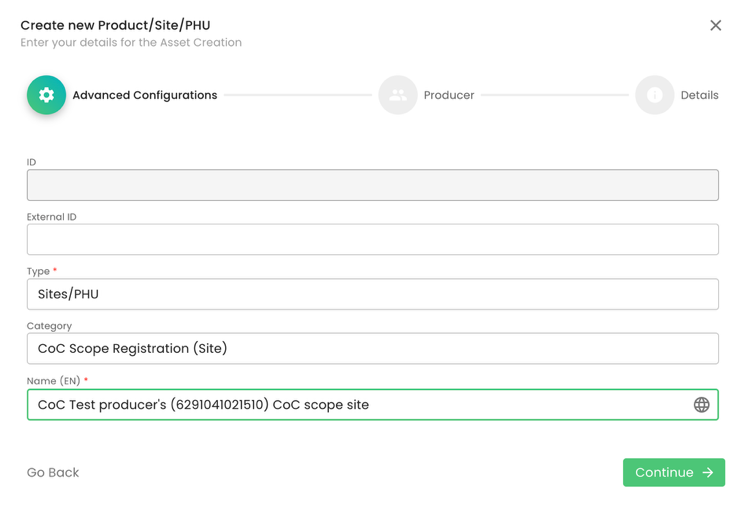This screenshot has width=749, height=508.
Task: Open the Details step info icon
Action: (x=654, y=95)
